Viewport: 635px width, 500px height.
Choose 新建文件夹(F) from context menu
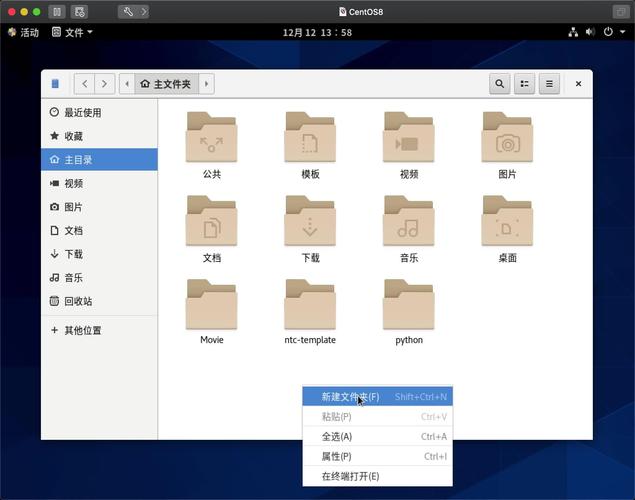(377, 396)
